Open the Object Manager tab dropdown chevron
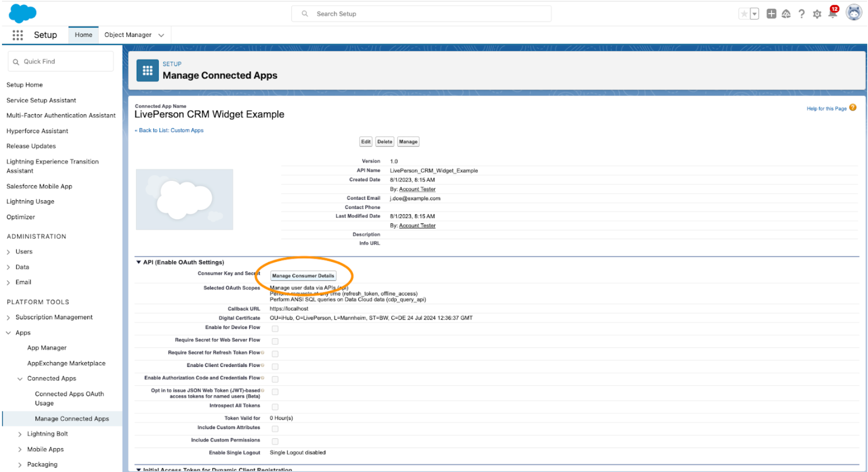 pos(161,35)
